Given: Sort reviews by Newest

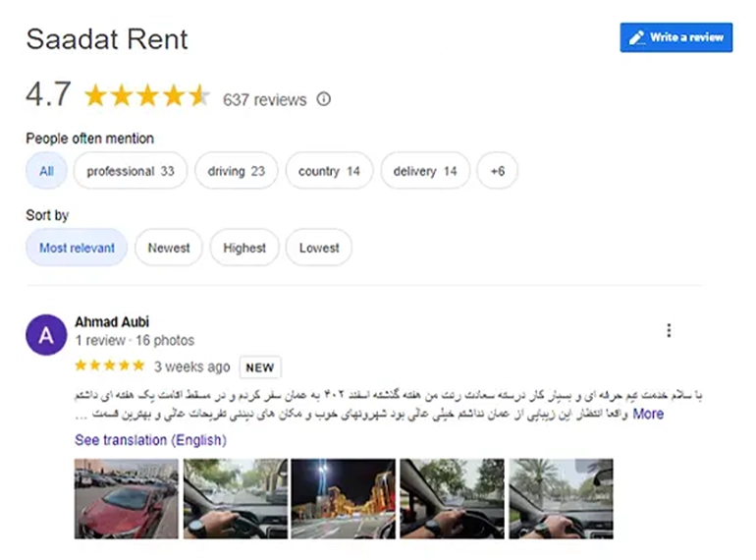Looking at the screenshot, I should [169, 248].
